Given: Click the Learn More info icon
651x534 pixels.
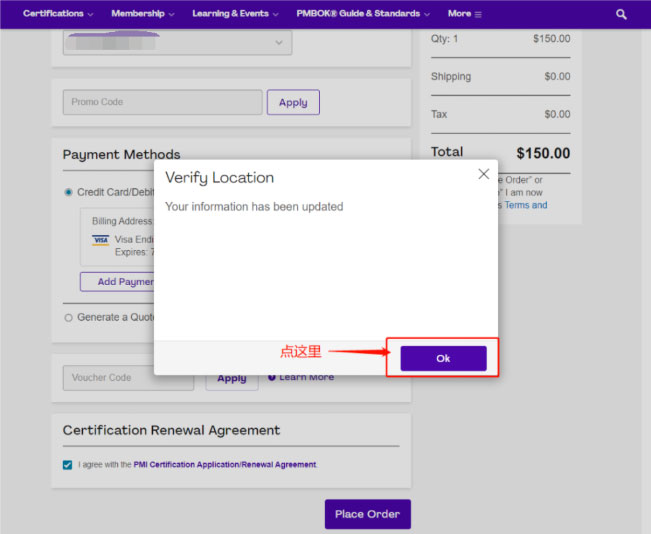Looking at the screenshot, I should pos(271,378).
